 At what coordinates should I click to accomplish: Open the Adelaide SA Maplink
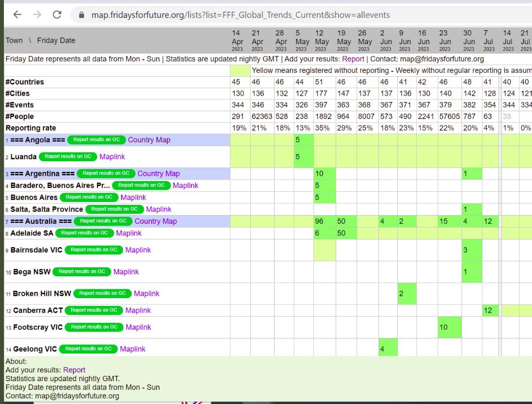point(129,234)
